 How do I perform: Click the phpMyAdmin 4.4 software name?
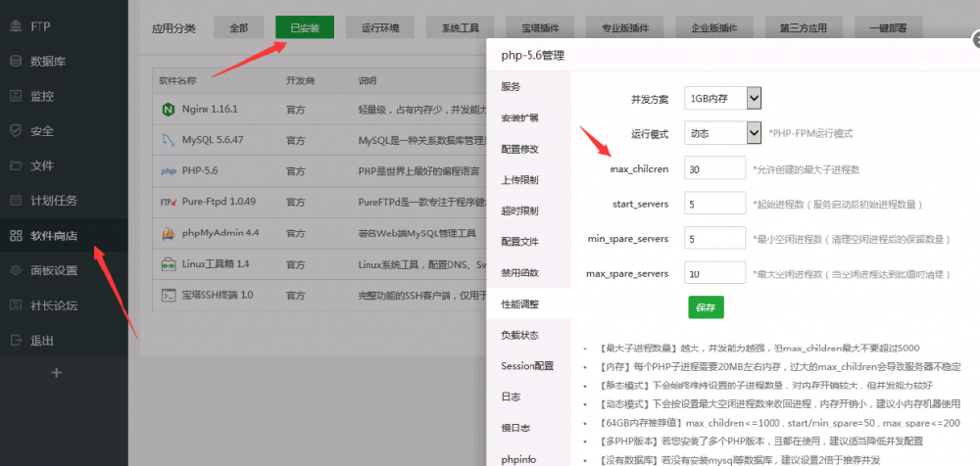pos(220,233)
